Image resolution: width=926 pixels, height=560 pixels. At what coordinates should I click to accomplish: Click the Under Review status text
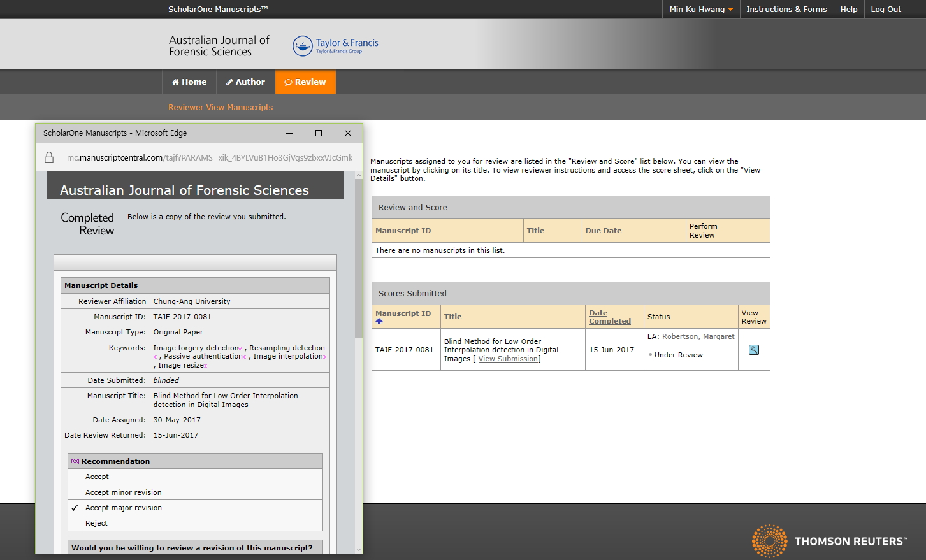(x=679, y=355)
